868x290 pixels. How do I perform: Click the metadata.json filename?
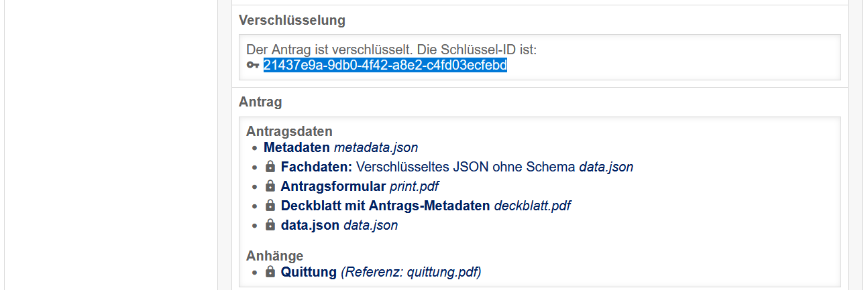376,147
